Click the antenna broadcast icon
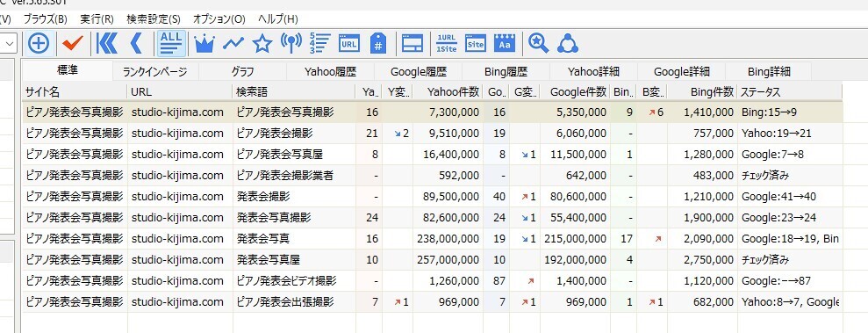 pyautogui.click(x=291, y=43)
